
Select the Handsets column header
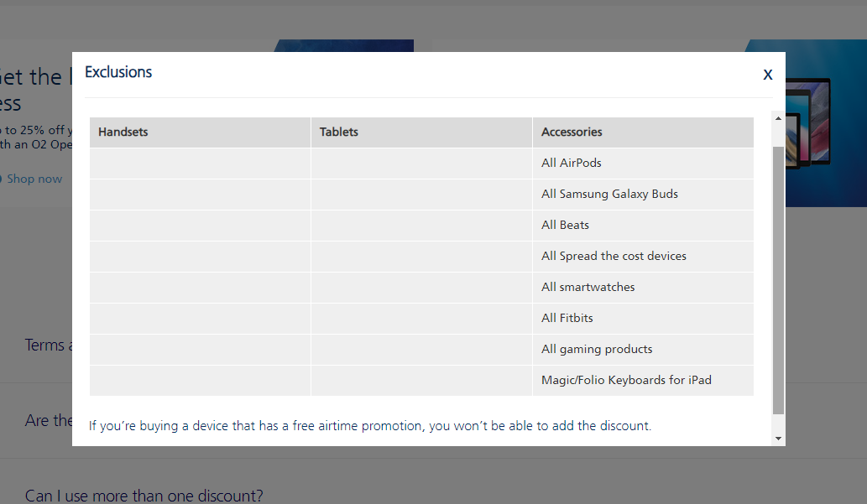123,132
